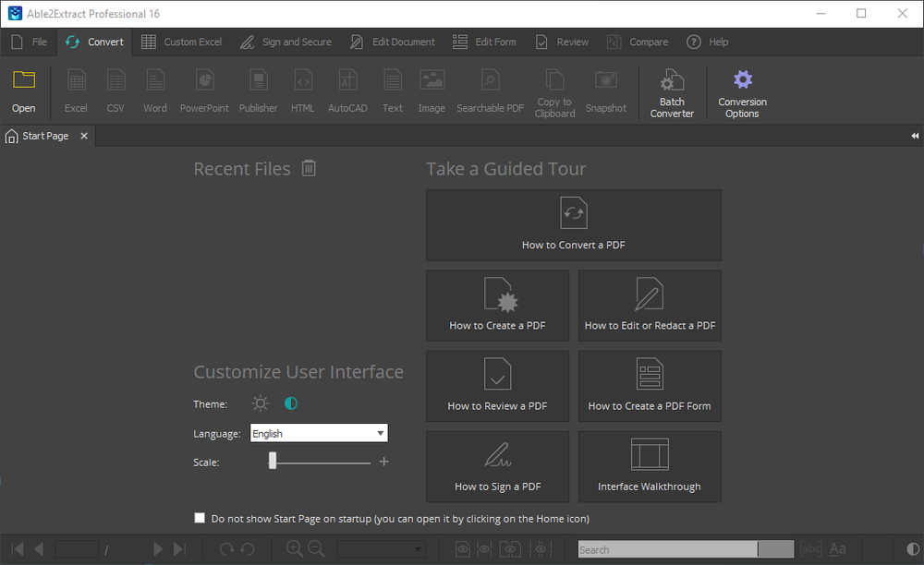Select the dark theme half-circle icon
The height and width of the screenshot is (565, 924).
pyautogui.click(x=291, y=403)
